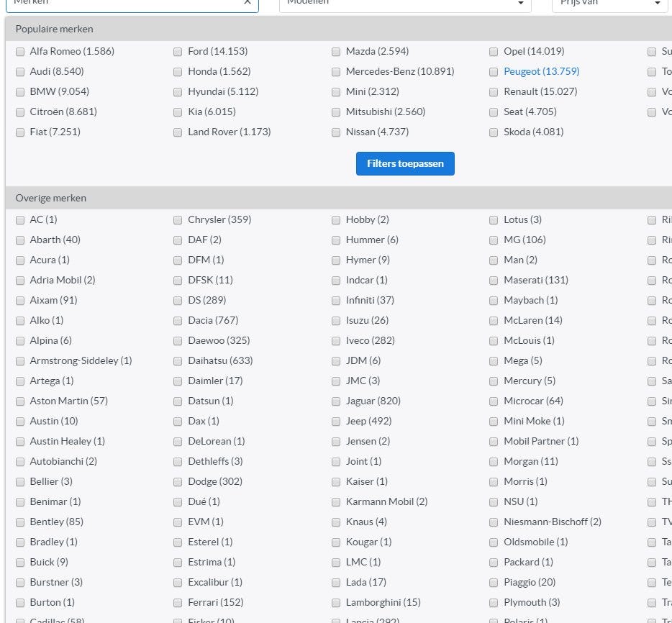Click the Piaggio (20) label
This screenshot has height=623, width=672.
tap(530, 582)
